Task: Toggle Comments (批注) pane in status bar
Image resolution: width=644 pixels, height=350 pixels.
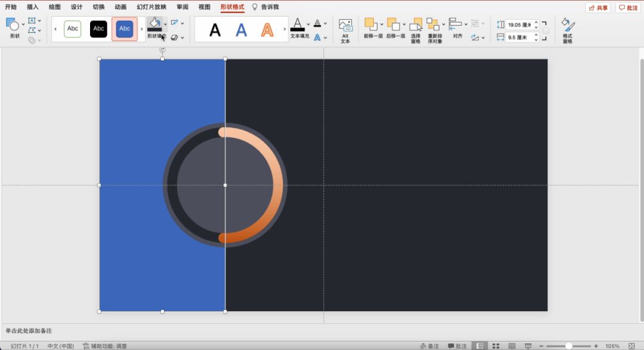Action: click(x=457, y=346)
